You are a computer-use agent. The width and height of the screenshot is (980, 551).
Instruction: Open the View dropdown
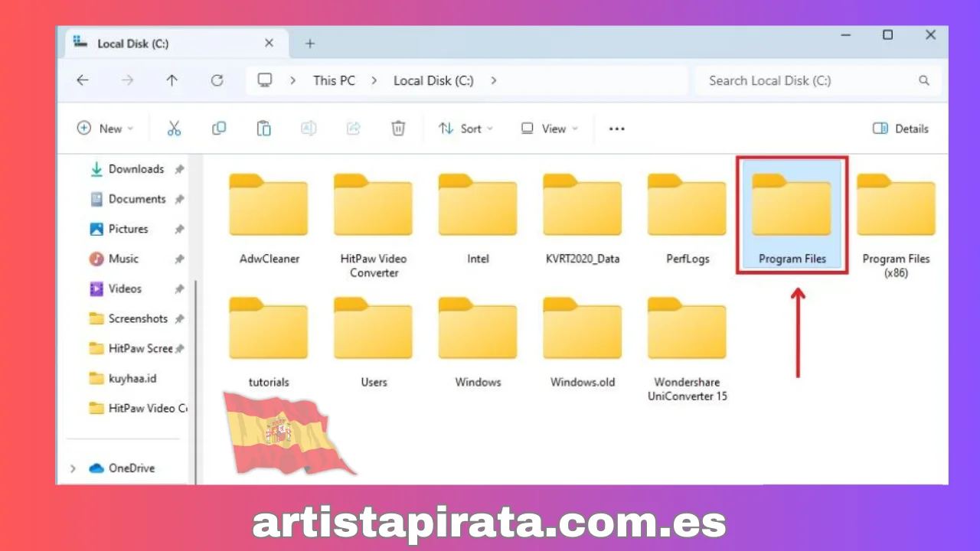(548, 129)
